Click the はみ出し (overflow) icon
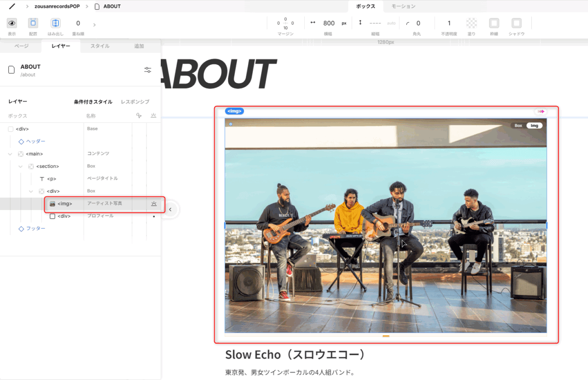This screenshot has width=588, height=380. coord(55,23)
